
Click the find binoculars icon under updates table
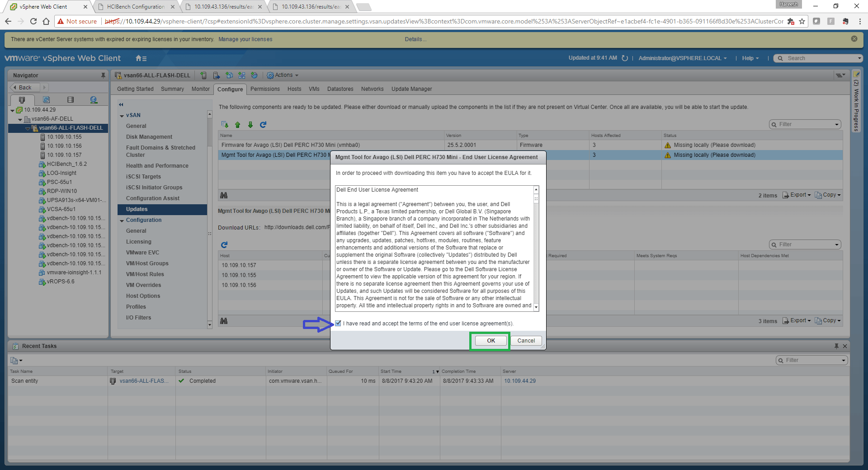(224, 195)
